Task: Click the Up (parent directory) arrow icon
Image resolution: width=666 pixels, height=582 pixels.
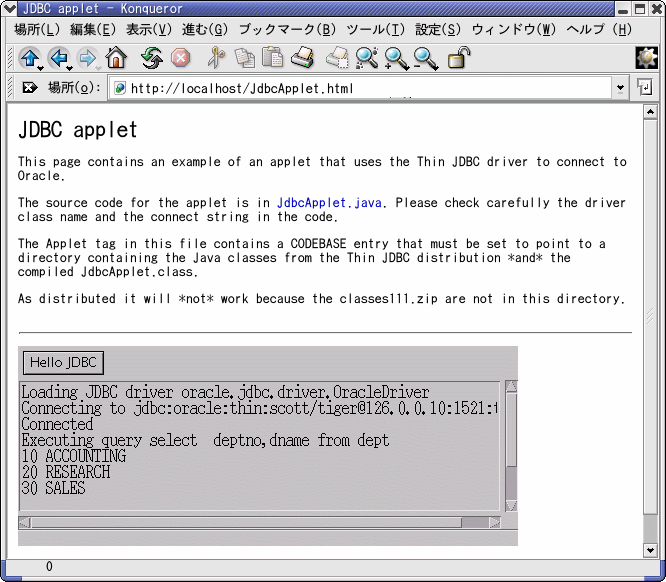Action: point(29,58)
